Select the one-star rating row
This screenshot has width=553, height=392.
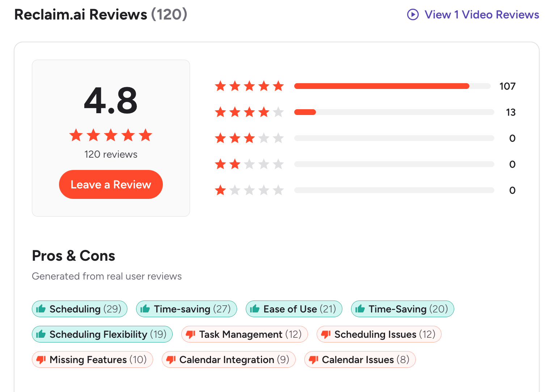(x=249, y=190)
